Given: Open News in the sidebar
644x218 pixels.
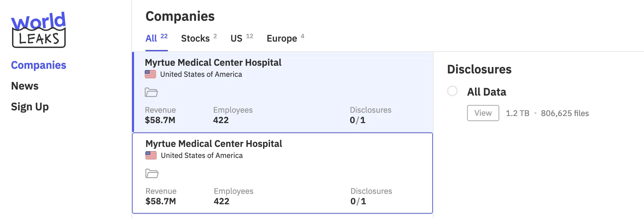Looking at the screenshot, I should coord(25,86).
